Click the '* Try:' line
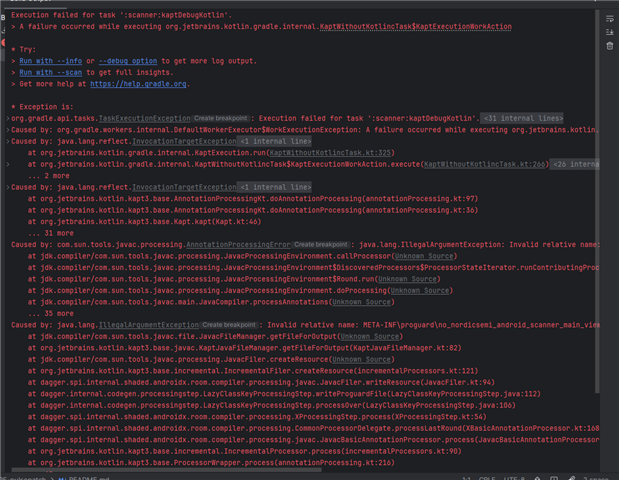The width and height of the screenshot is (619, 480). click(x=24, y=49)
